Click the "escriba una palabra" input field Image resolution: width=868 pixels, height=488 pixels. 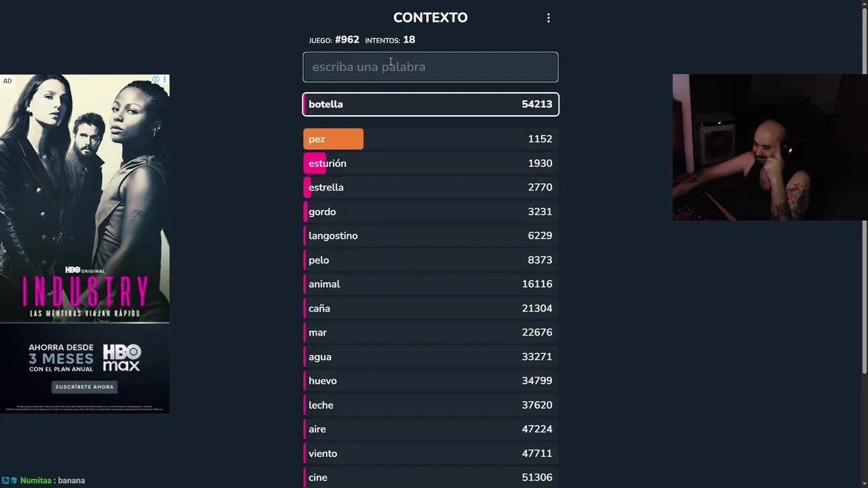pos(430,67)
